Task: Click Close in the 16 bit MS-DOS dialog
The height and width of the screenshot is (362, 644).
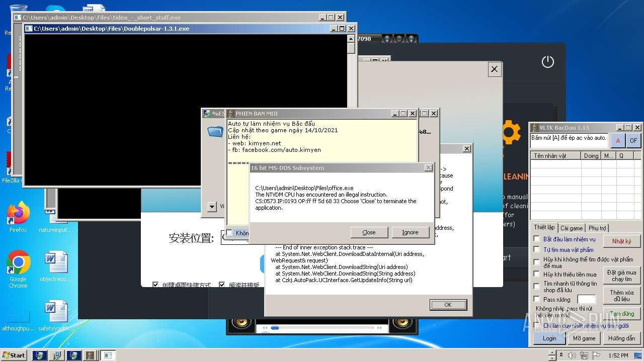Action: tap(369, 232)
